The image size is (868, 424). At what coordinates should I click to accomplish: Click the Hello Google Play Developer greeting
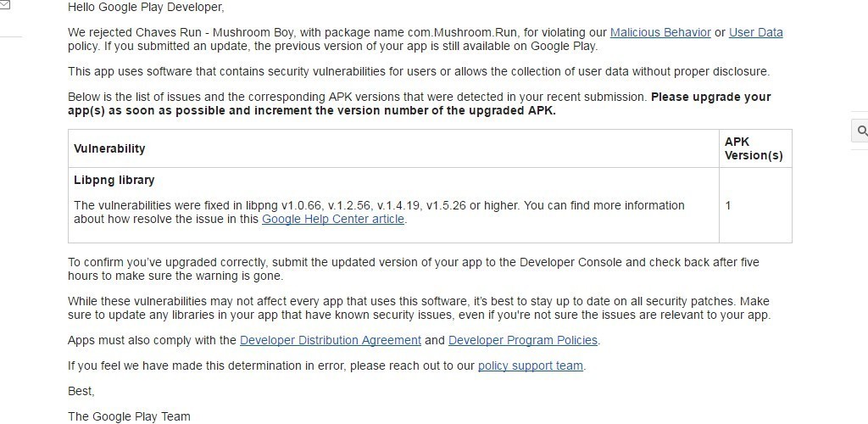pos(146,8)
